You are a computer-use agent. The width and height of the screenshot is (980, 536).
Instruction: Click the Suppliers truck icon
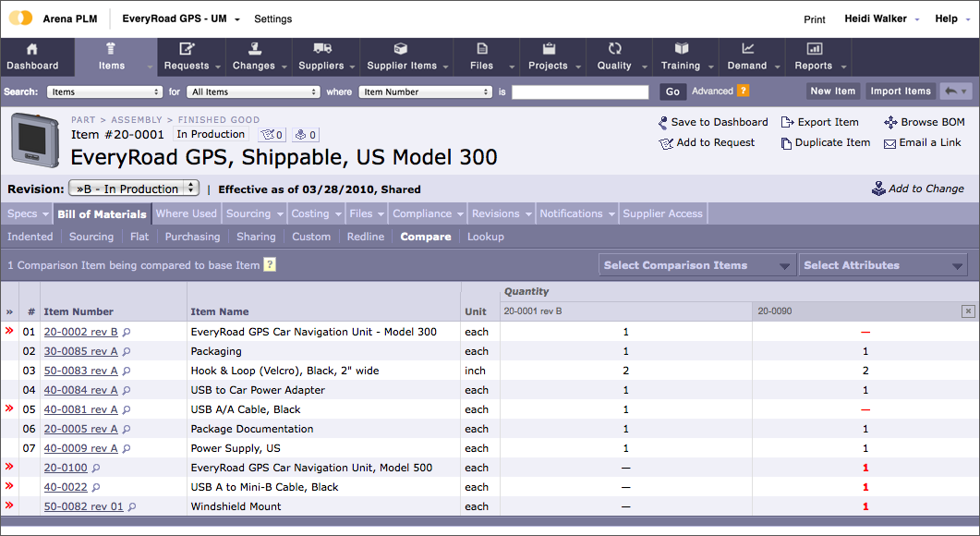(x=321, y=48)
